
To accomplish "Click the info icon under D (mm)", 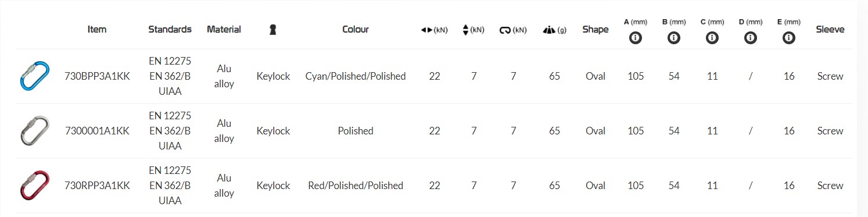I will (751, 38).
